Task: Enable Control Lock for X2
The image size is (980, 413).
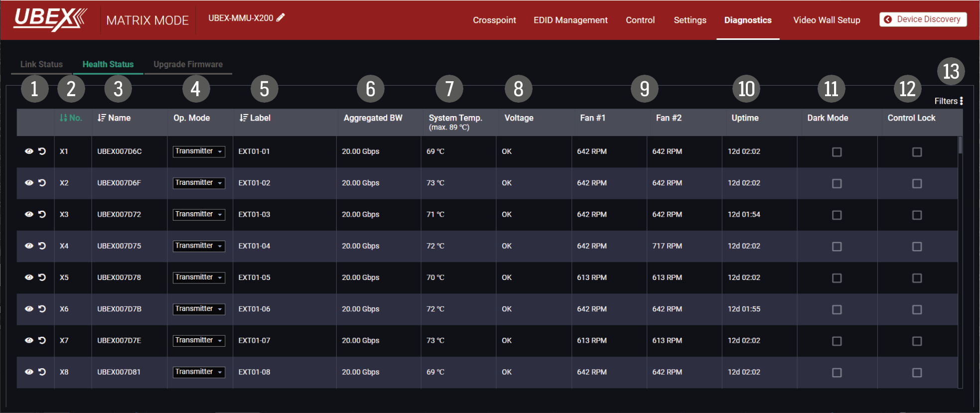Action: [x=917, y=183]
